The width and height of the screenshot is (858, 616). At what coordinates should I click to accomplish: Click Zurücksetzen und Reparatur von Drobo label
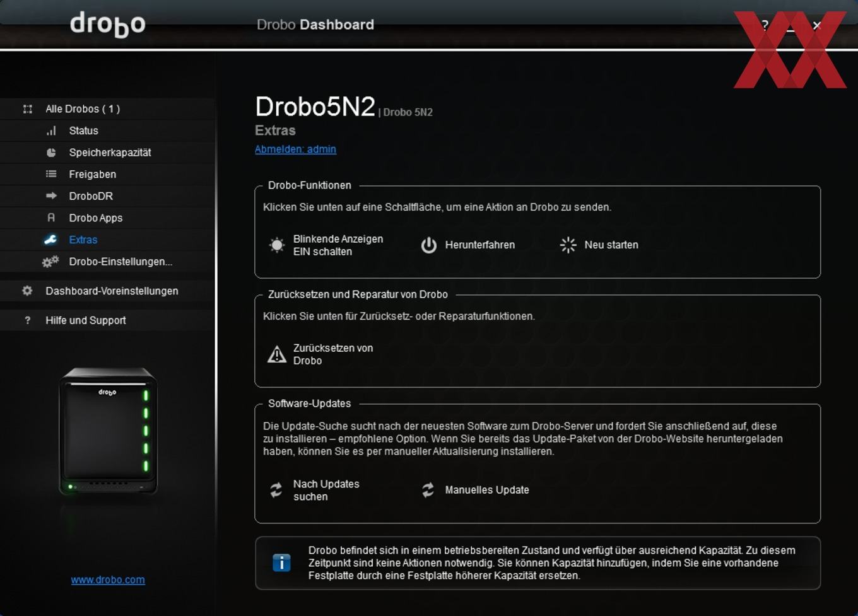pyautogui.click(x=358, y=294)
